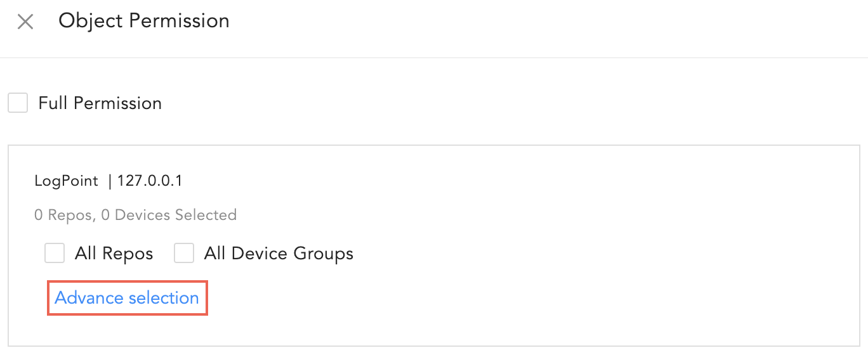Viewport: 868px width, 355px height.
Task: Click the word 'Groups' beside the device checkbox
Action: tap(323, 254)
